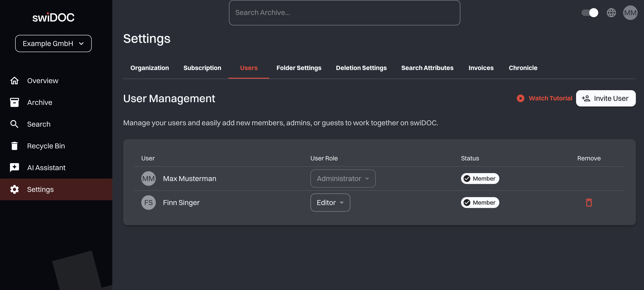Open the Example GmbH organization dropdown

pos(53,43)
